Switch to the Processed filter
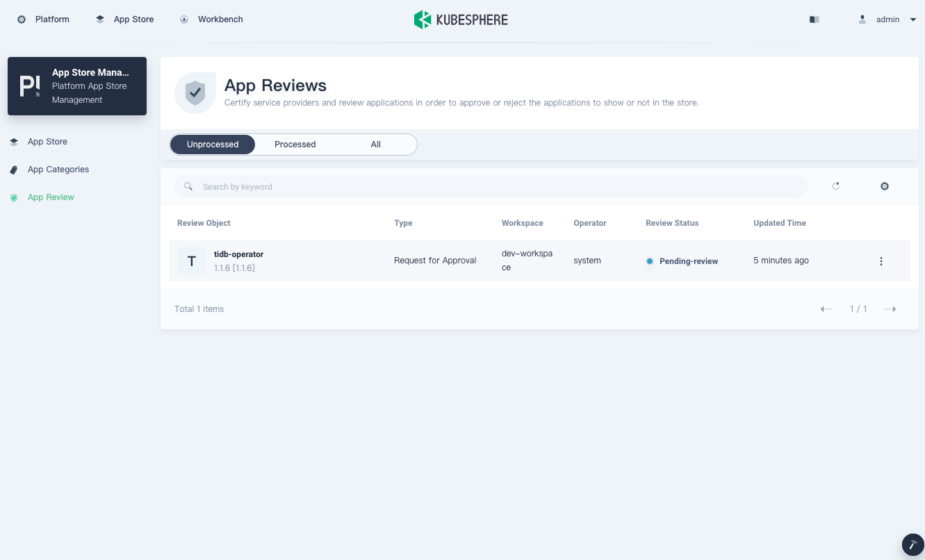Viewport: 925px width, 560px height. point(295,145)
